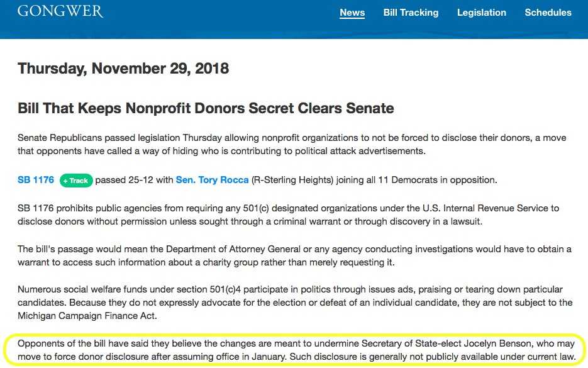The image size is (588, 368).
Task: Switch to the Schedules page
Action: pos(548,13)
